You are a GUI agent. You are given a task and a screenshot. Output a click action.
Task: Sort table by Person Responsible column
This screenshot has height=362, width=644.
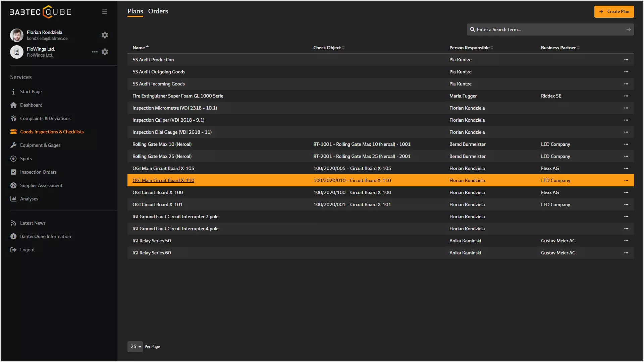click(471, 48)
